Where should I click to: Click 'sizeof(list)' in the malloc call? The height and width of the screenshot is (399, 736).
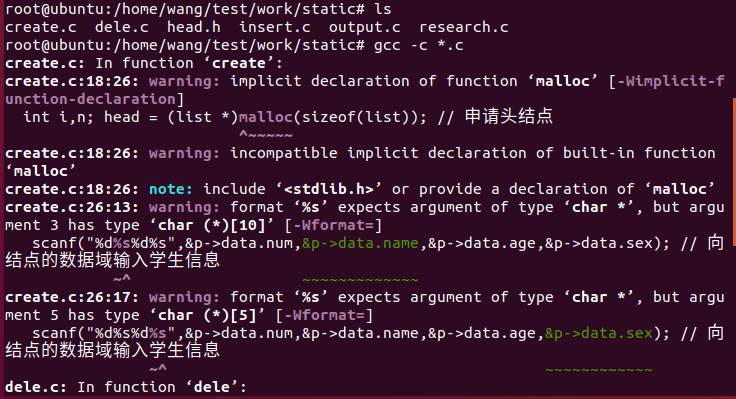pos(355,117)
